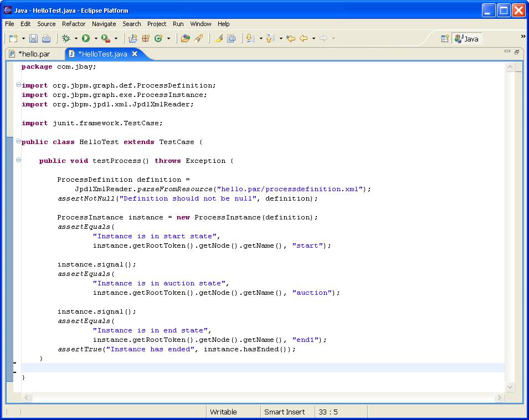Click the Open Type icon
529x420 pixels.
(x=186, y=38)
